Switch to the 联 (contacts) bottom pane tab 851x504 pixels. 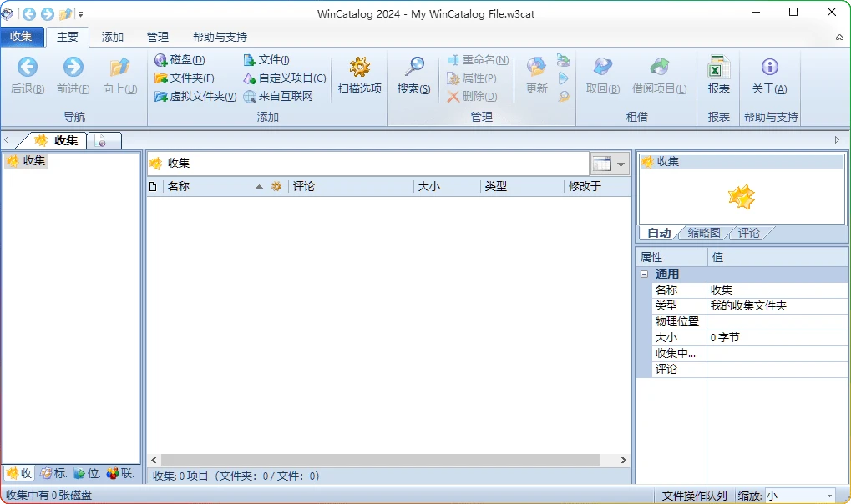(x=120, y=474)
